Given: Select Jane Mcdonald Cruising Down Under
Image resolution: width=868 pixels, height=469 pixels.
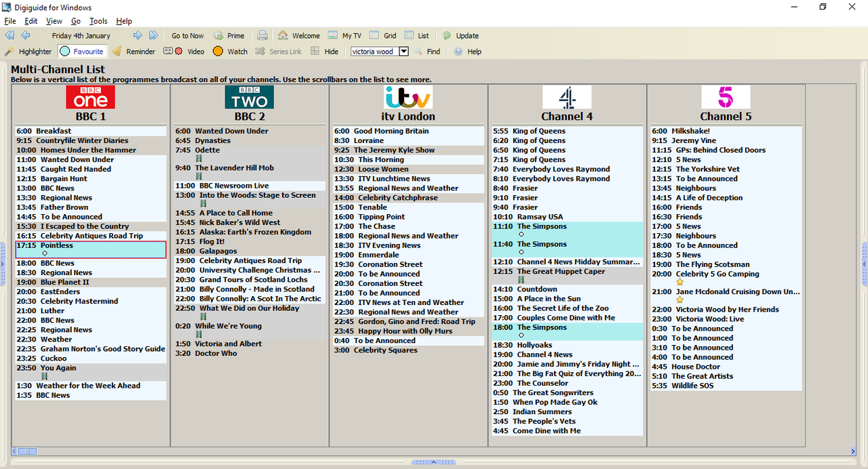Looking at the screenshot, I should tap(726, 295).
